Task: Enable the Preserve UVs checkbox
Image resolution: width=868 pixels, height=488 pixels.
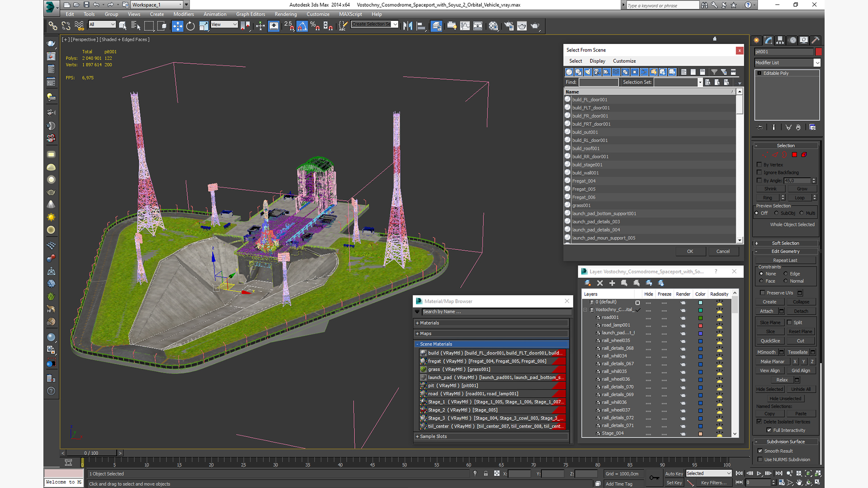Action: tap(763, 293)
